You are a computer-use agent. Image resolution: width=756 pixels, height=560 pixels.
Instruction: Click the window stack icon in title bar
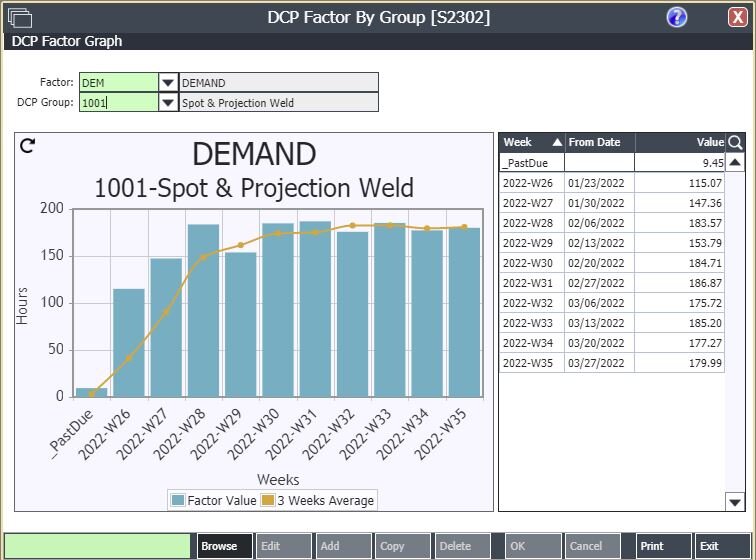tap(20, 17)
